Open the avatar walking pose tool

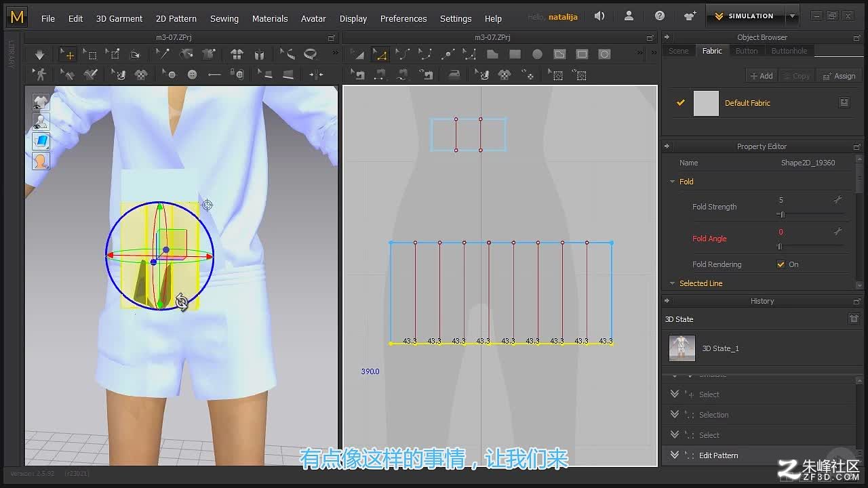41,75
